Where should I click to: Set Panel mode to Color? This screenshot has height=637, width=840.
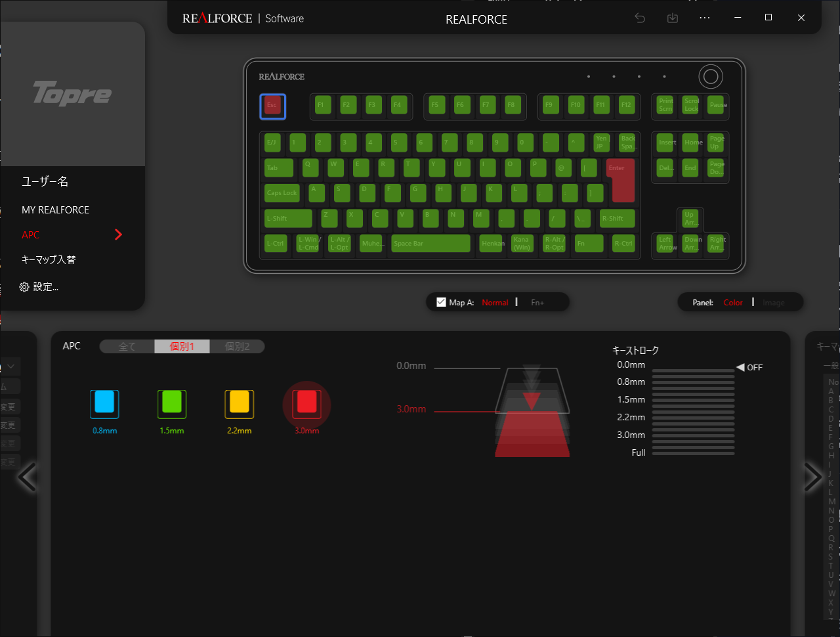pyautogui.click(x=733, y=303)
